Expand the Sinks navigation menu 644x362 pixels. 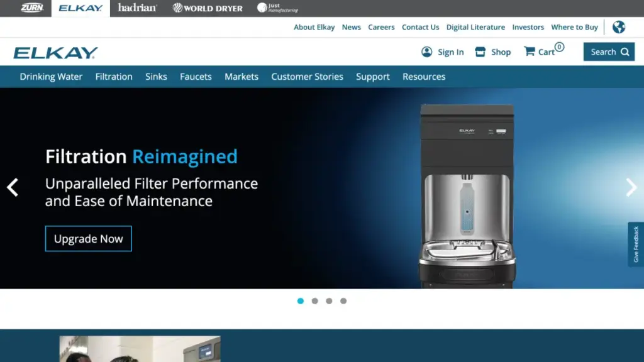(x=156, y=77)
